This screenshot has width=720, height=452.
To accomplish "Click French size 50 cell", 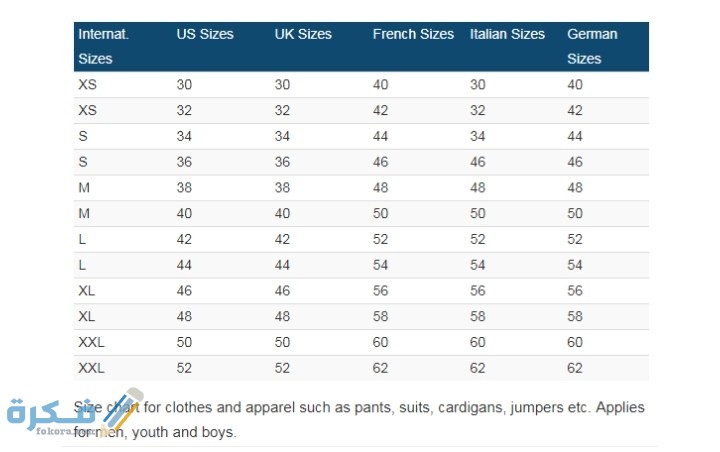I will coord(380,213).
